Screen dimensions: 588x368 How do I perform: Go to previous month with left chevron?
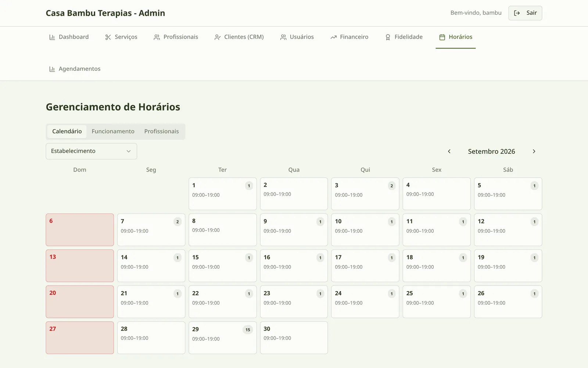pos(449,151)
